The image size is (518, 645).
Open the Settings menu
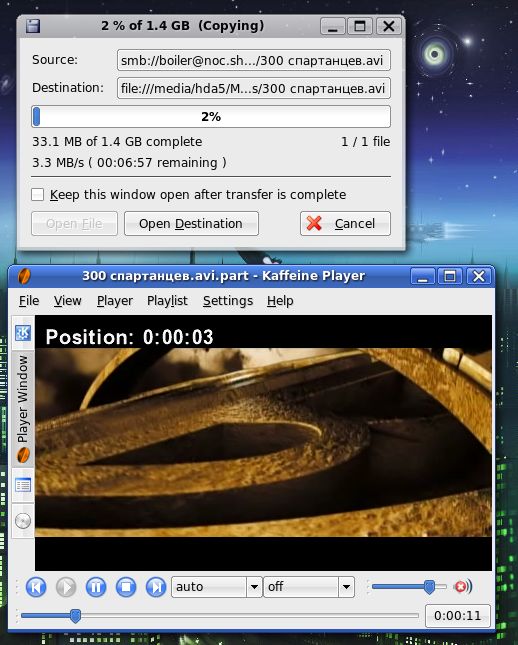coord(228,301)
